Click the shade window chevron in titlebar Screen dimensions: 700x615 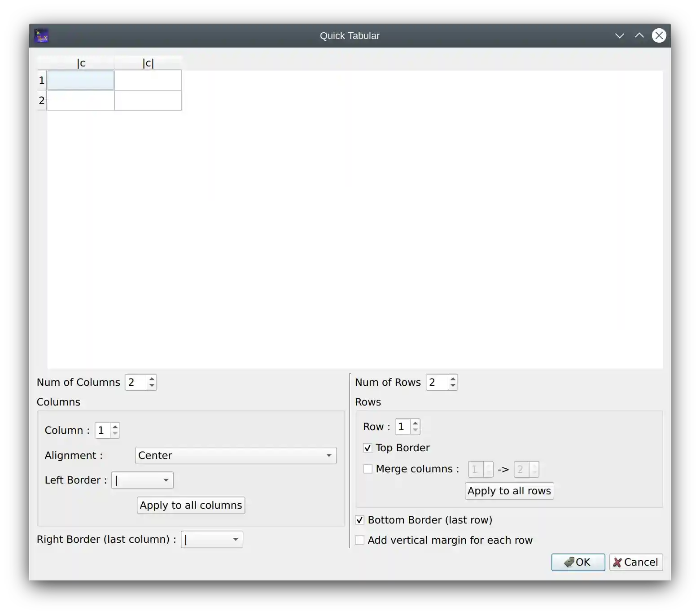[x=620, y=35]
